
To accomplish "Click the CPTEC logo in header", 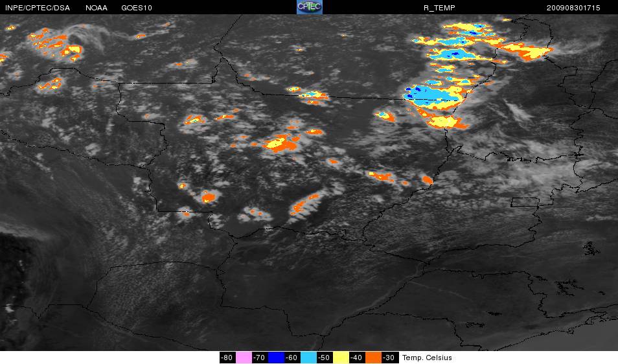I will pyautogui.click(x=310, y=7).
